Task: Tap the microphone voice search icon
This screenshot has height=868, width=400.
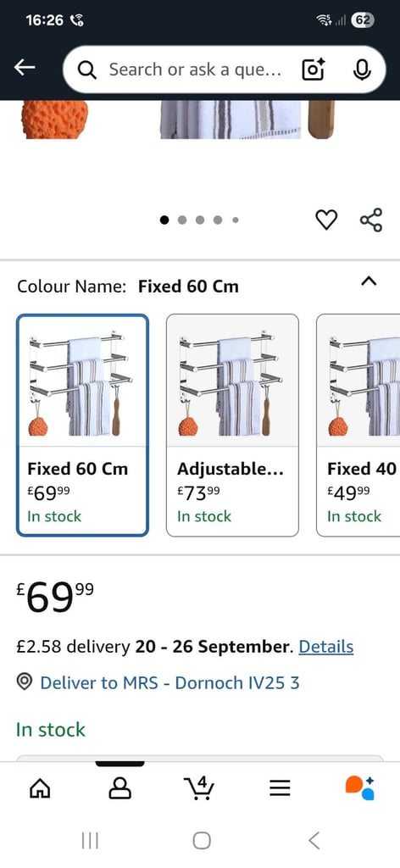Action: (362, 70)
